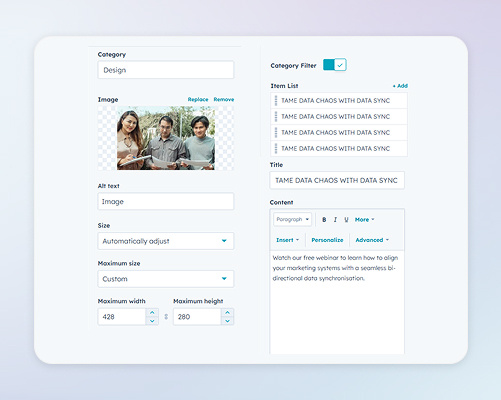Increase the maximum width value
Screen dimensions: 501x400
coord(152,312)
